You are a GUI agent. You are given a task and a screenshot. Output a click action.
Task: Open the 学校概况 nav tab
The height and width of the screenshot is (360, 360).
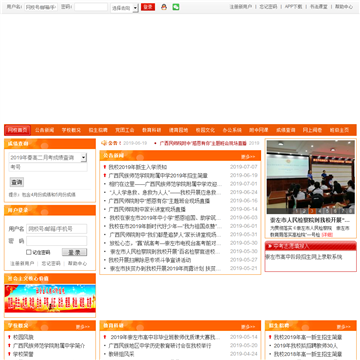click(x=71, y=130)
